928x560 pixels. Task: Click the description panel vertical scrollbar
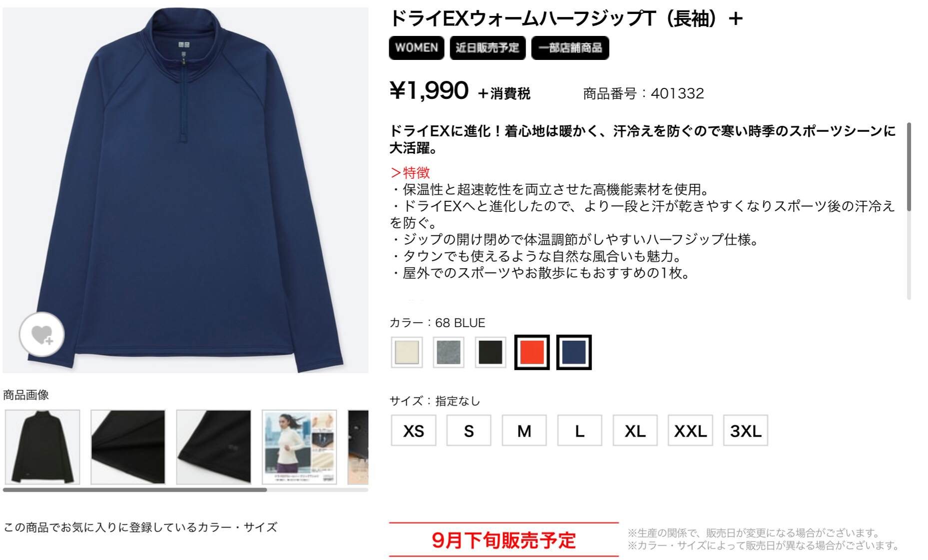click(909, 167)
